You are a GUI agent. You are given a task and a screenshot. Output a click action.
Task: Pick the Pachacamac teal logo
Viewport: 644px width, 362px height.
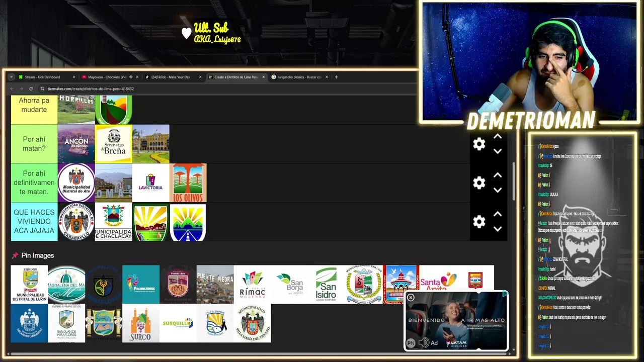tap(141, 284)
